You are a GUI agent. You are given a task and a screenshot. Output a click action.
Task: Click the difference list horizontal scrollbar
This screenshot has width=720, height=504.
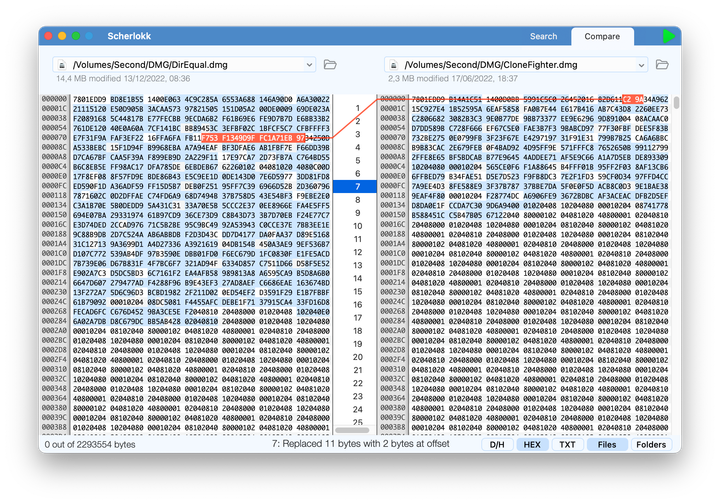[352, 431]
